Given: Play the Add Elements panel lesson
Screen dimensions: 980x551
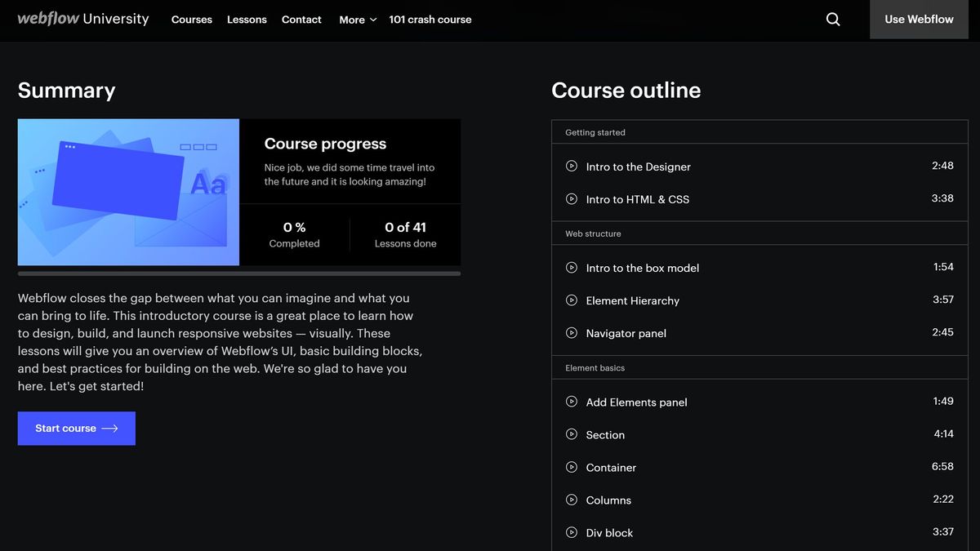Looking at the screenshot, I should point(637,402).
